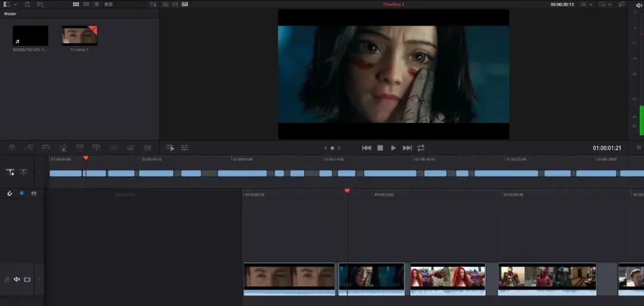Select the red-haired woman clip in the lower timeline

click(x=448, y=279)
